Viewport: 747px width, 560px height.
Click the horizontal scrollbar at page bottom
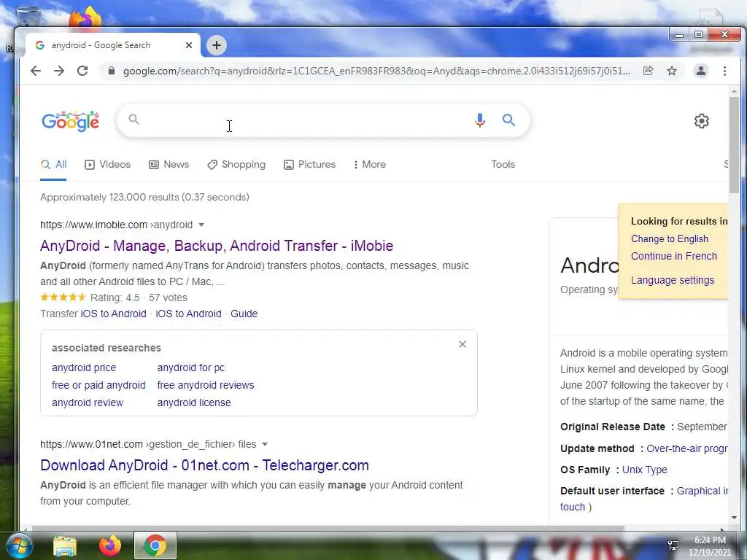pos(328,528)
